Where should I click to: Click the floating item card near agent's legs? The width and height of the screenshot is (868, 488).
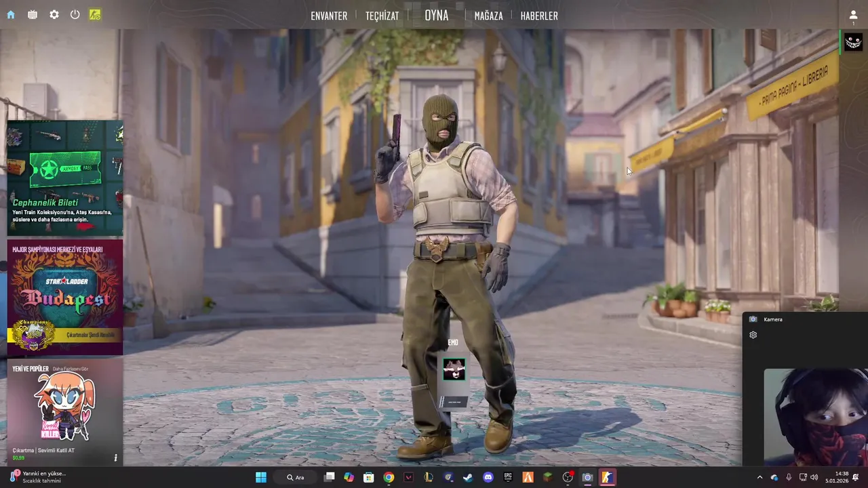[454, 382]
